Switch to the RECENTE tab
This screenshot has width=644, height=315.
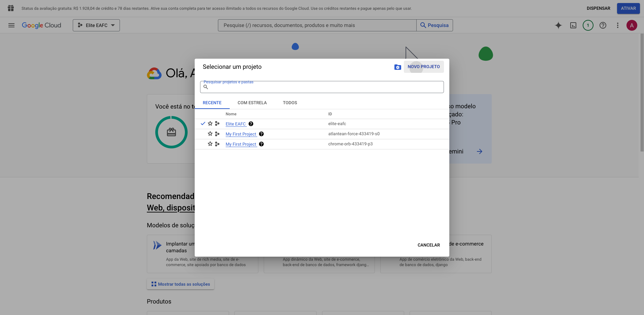212,103
